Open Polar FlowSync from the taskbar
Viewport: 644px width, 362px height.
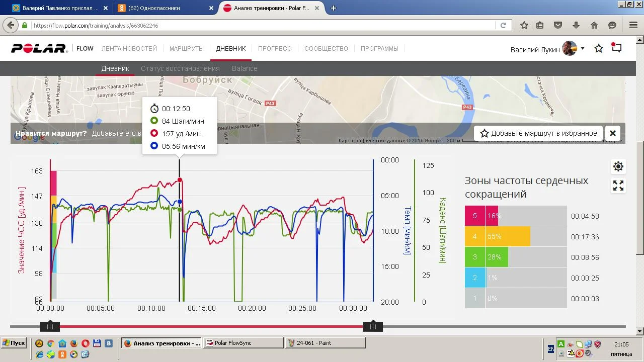pyautogui.click(x=245, y=343)
